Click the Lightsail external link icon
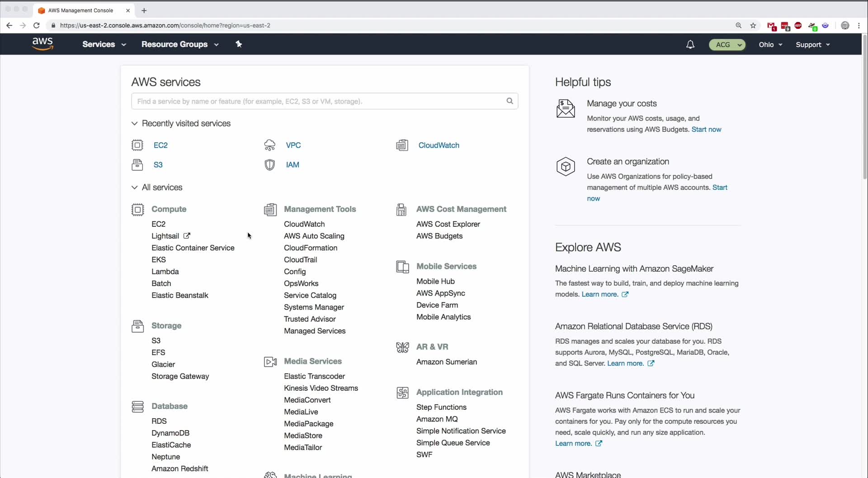The width and height of the screenshot is (868, 478). click(x=187, y=236)
